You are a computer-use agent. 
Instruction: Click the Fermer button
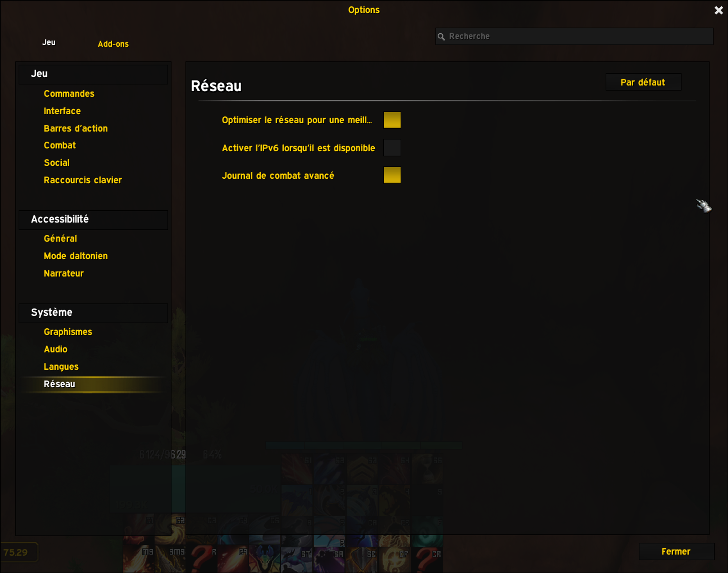point(675,551)
